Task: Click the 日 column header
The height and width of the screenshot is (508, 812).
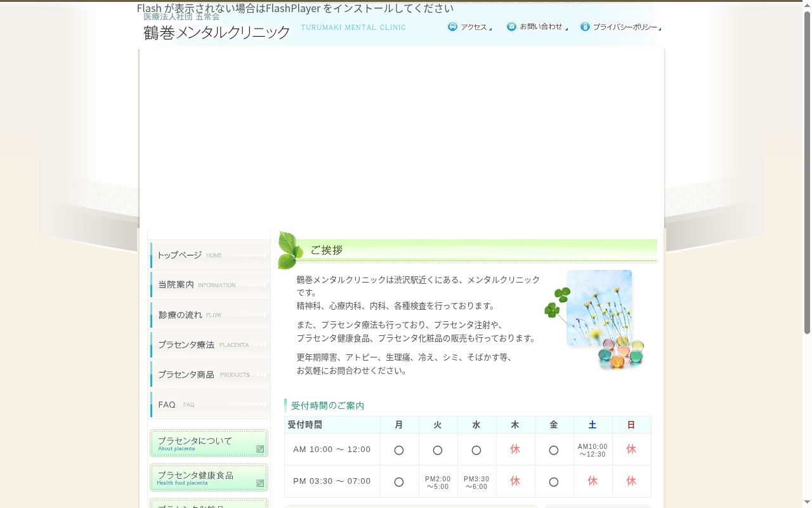Action: click(x=631, y=425)
